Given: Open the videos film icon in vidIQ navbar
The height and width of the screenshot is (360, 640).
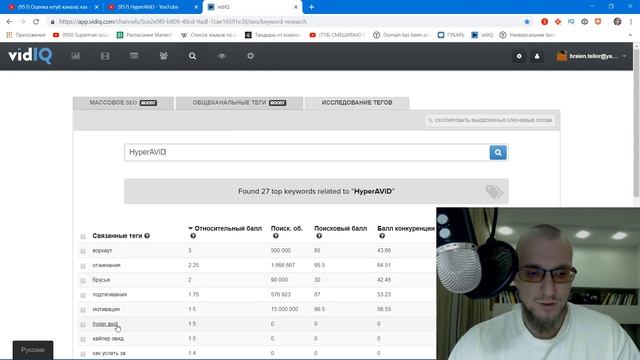Looking at the screenshot, I should point(105,56).
